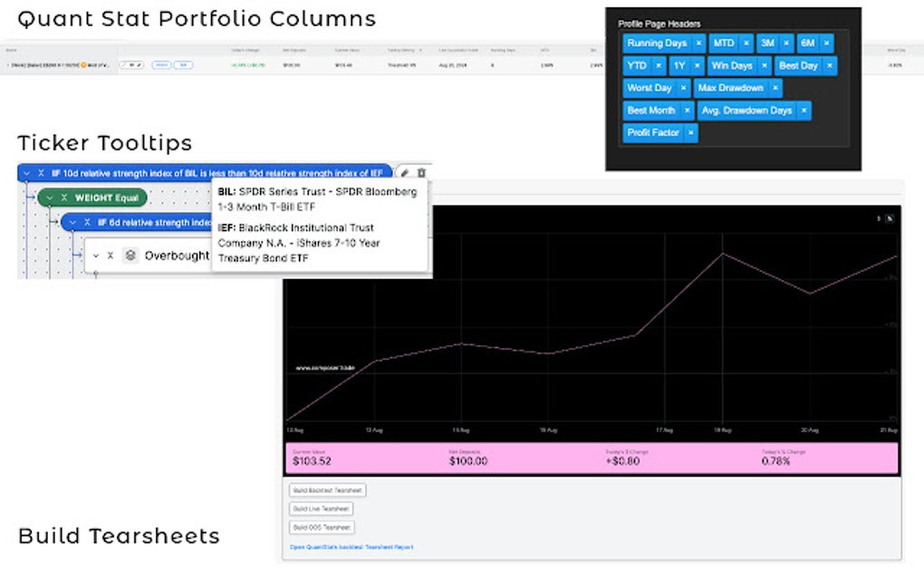The width and height of the screenshot is (924, 578).
Task: Click the X on IF 6d relative strength block
Action: 87,222
